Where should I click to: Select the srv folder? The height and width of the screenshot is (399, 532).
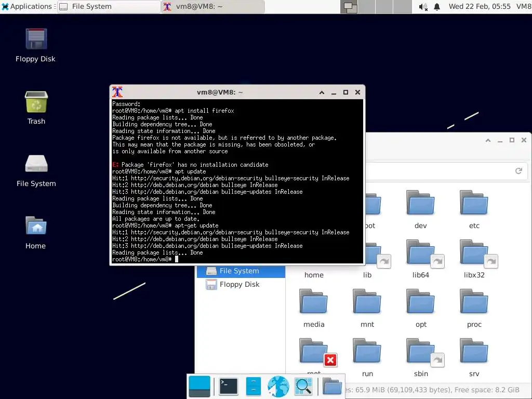[474, 357]
